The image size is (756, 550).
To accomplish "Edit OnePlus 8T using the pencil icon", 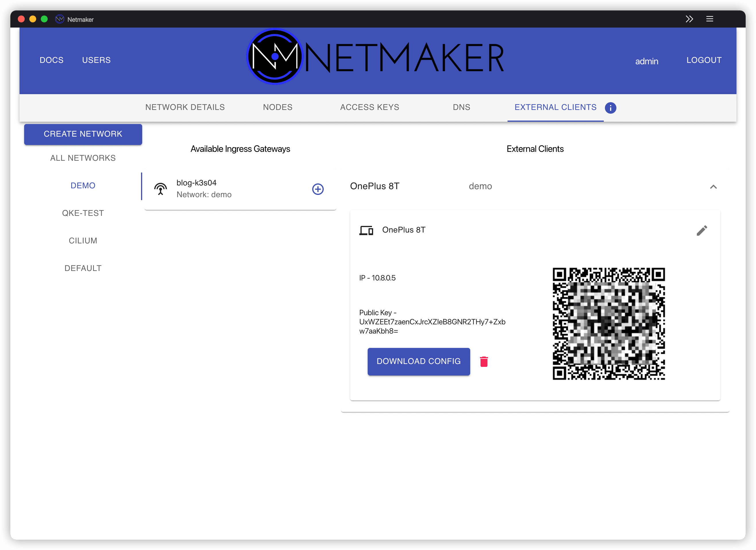I will 702,230.
